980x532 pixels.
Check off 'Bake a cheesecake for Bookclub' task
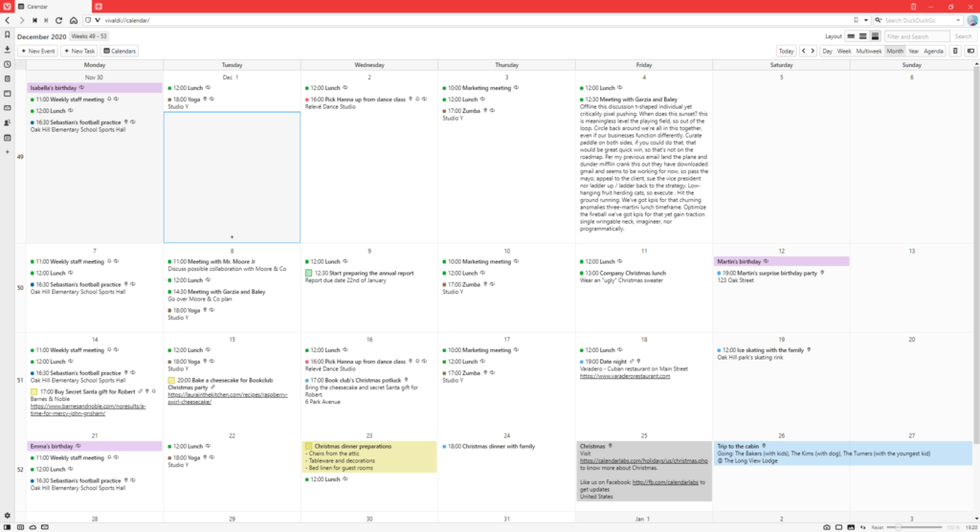pyautogui.click(x=171, y=380)
